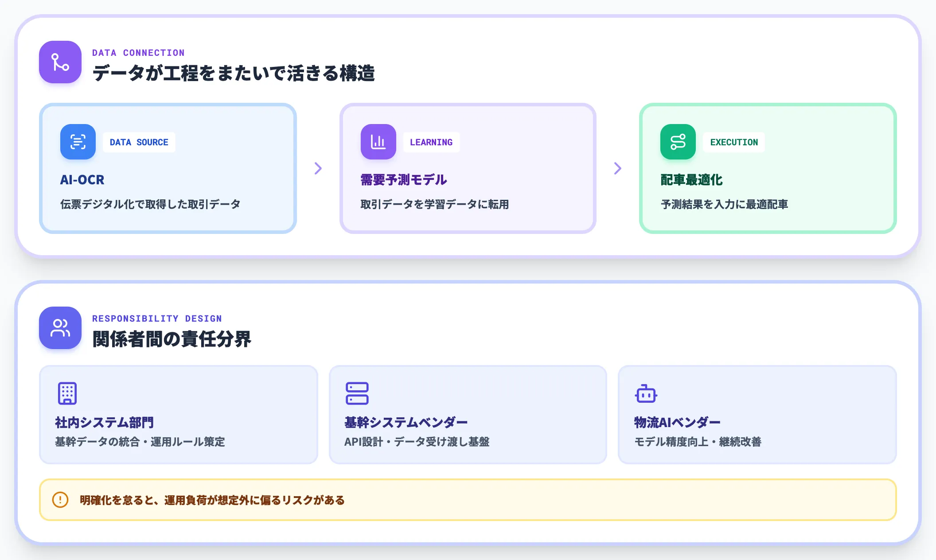Click the 社内システム部門 title
Viewport: 936px width, 560px height.
(105, 422)
